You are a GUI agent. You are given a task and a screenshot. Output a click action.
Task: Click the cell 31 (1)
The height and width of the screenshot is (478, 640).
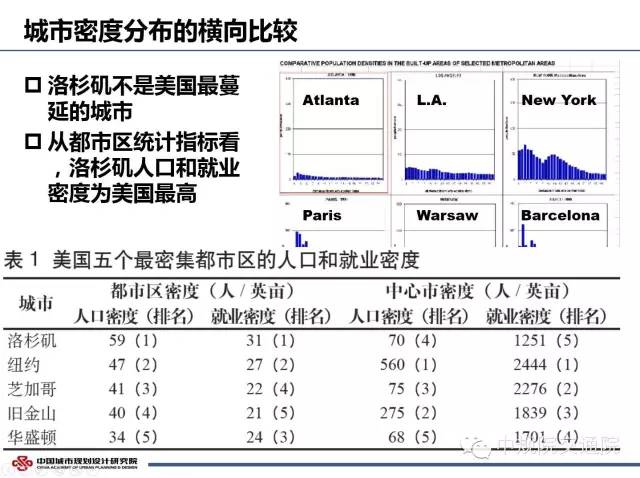coord(270,340)
